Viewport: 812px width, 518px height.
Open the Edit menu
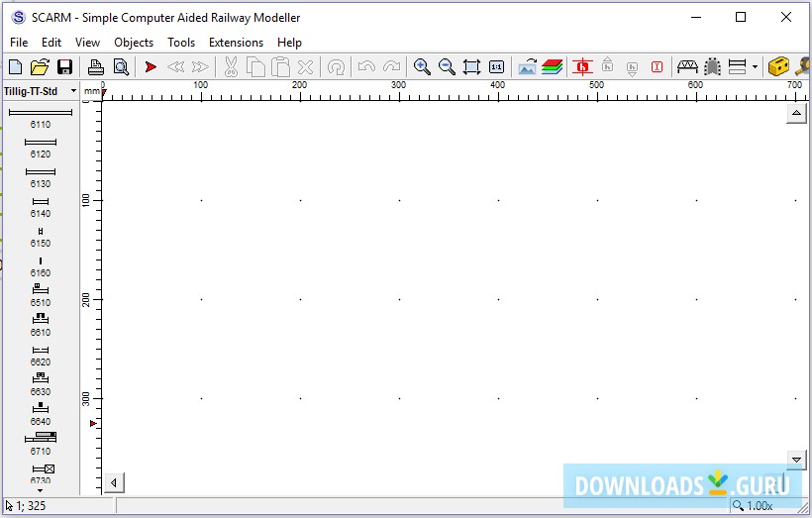click(51, 43)
